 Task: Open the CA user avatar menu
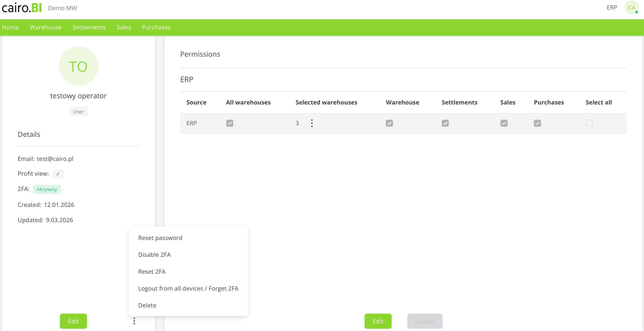coord(631,8)
